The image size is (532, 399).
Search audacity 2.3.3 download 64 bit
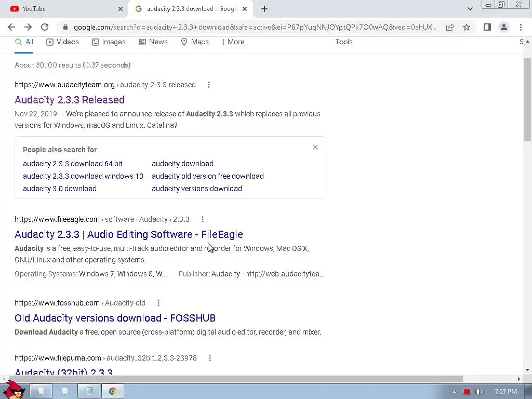(x=73, y=164)
